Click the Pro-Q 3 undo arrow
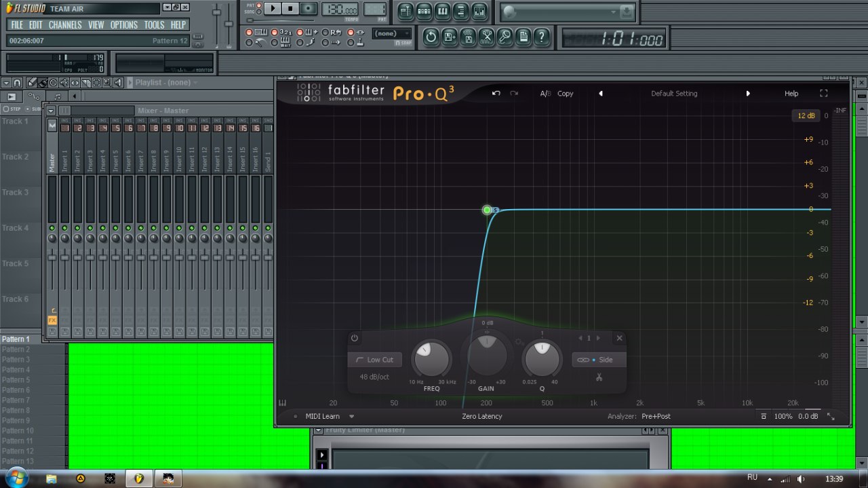This screenshot has height=488, width=868. click(496, 94)
